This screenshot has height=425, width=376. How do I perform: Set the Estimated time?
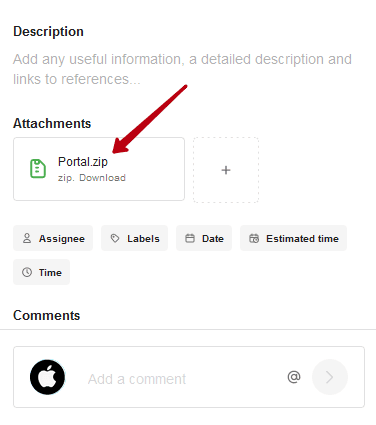(293, 238)
